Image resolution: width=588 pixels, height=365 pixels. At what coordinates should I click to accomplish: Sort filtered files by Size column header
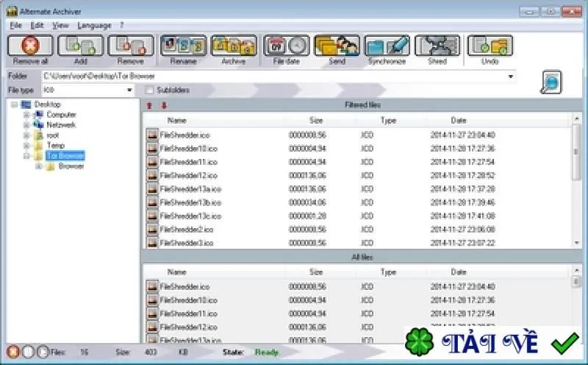tap(316, 120)
